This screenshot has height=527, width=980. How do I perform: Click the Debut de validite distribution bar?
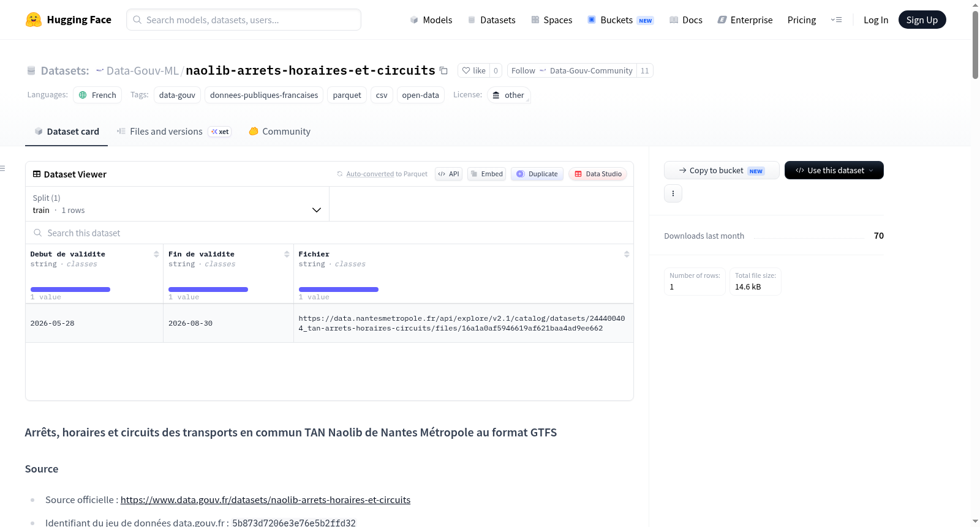pyautogui.click(x=70, y=290)
